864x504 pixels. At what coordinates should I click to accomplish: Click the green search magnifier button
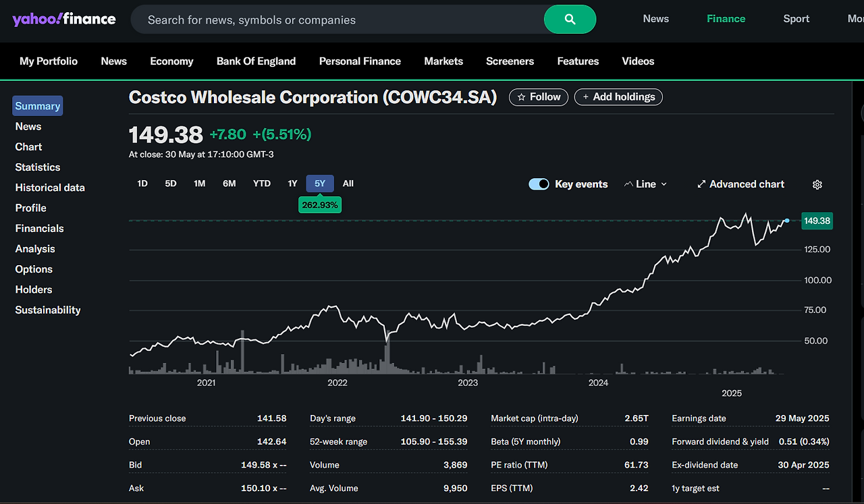click(x=570, y=20)
